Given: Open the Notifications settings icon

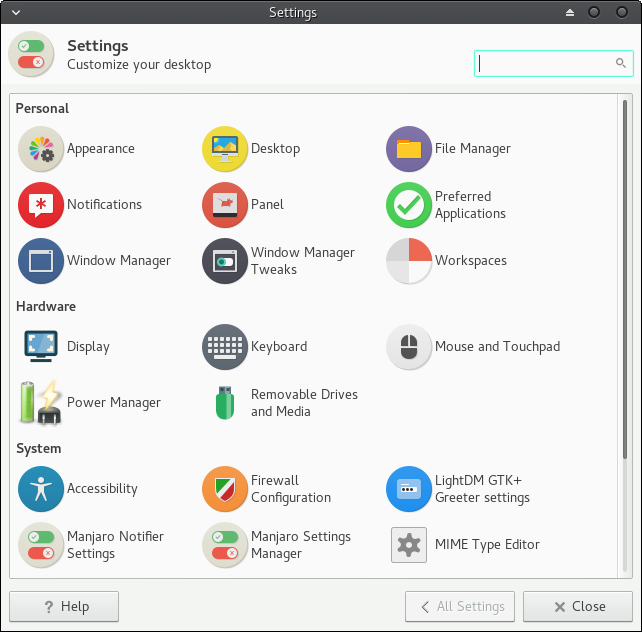Looking at the screenshot, I should pyautogui.click(x=41, y=205).
